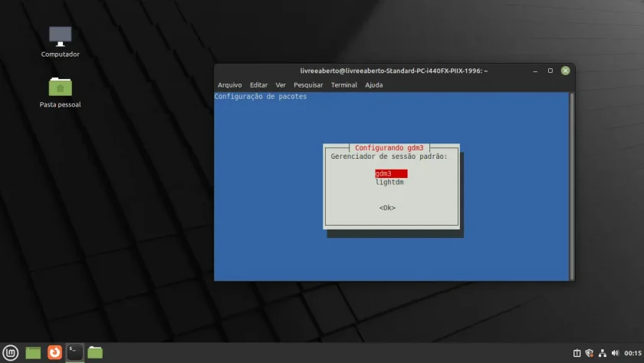644x363 pixels.
Task: Click the update manager shield tray icon
Action: point(590,353)
